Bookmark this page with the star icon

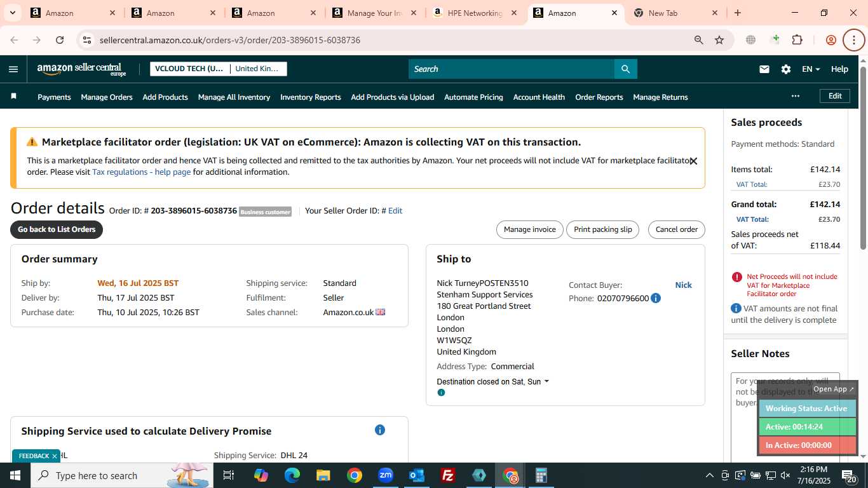[719, 40]
